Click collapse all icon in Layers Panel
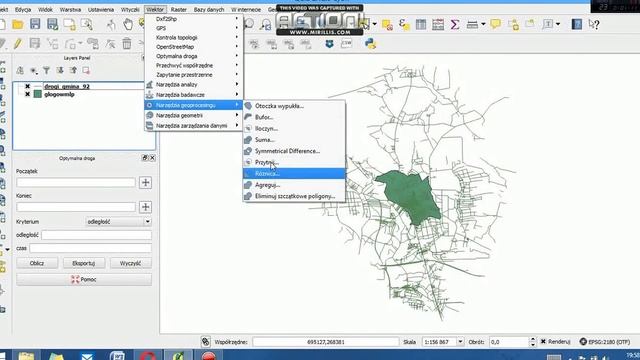 73,71
